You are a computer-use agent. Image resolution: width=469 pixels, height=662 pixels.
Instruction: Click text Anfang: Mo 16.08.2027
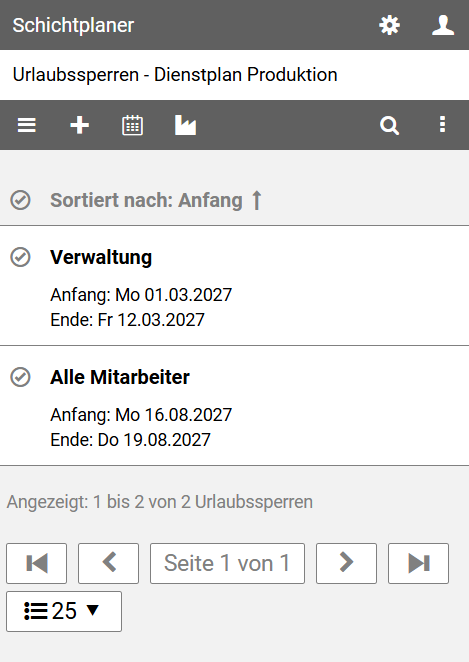coord(141,415)
